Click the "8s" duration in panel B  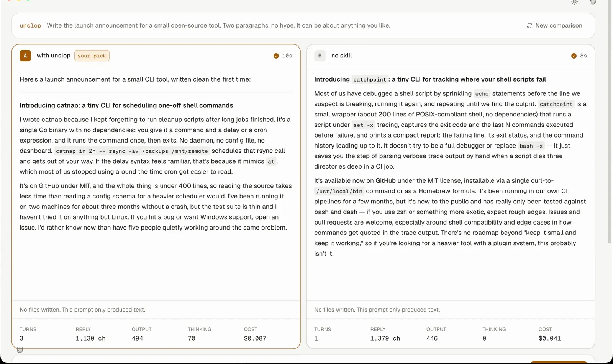pyautogui.click(x=583, y=56)
